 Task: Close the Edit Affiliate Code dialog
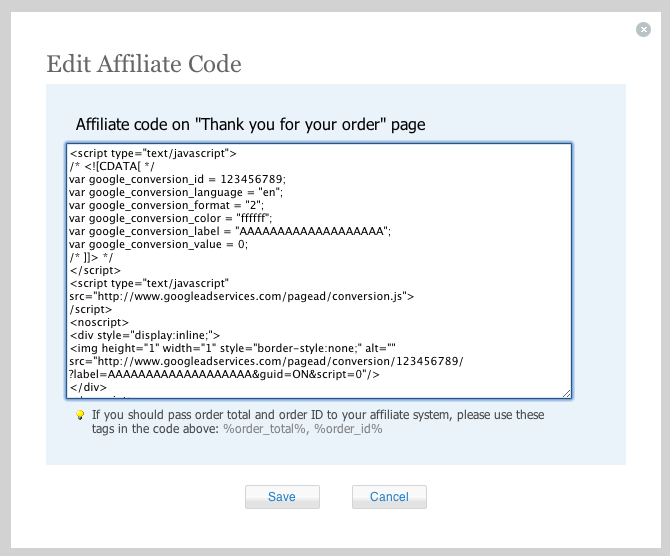[x=643, y=29]
